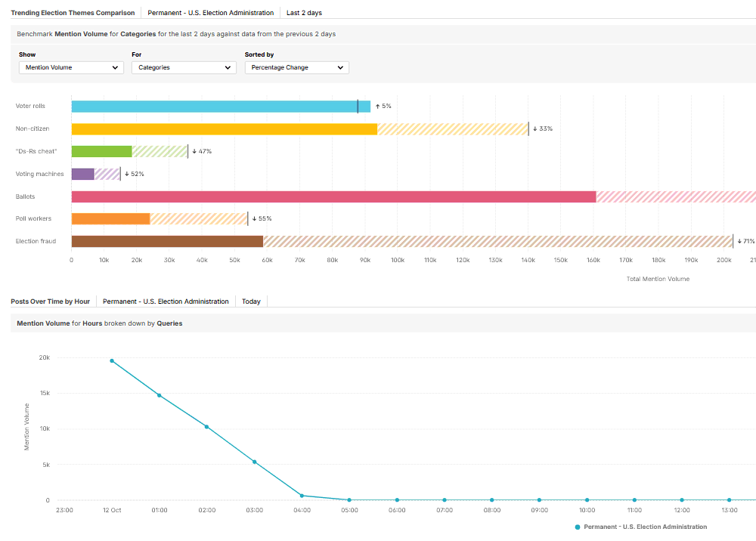Click the solid pink Ballots bar
The image size is (756, 541).
[333, 196]
